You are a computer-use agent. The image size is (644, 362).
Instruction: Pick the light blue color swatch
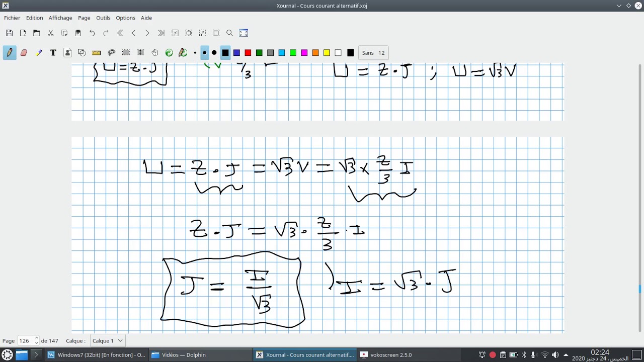[282, 53]
